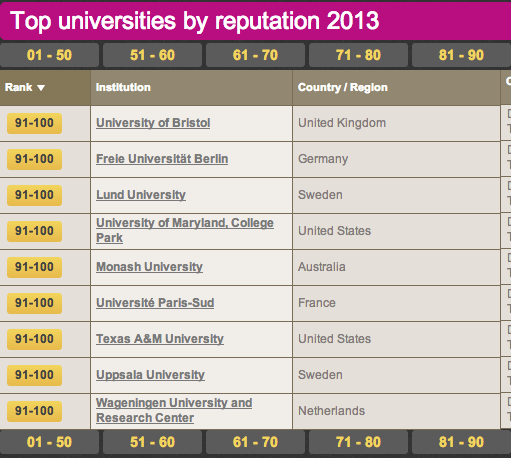The height and width of the screenshot is (458, 511).
Task: Open the top 71 - 80 ranking tab
Action: tap(358, 55)
